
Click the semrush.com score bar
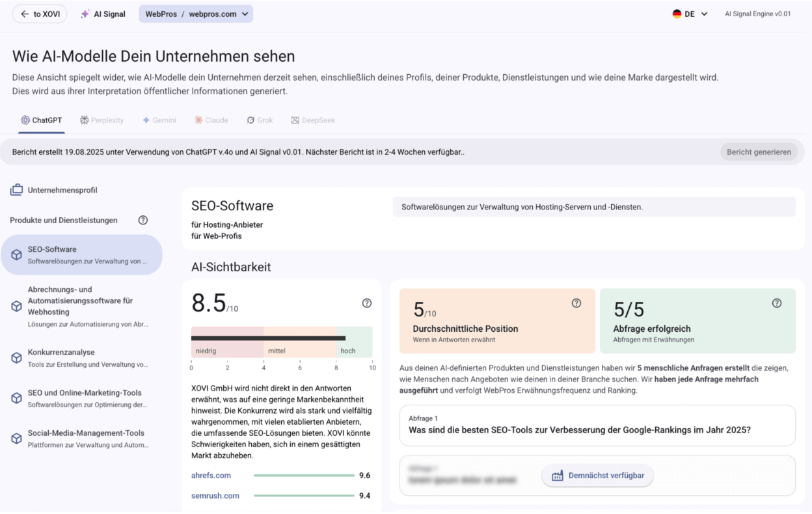click(x=303, y=496)
